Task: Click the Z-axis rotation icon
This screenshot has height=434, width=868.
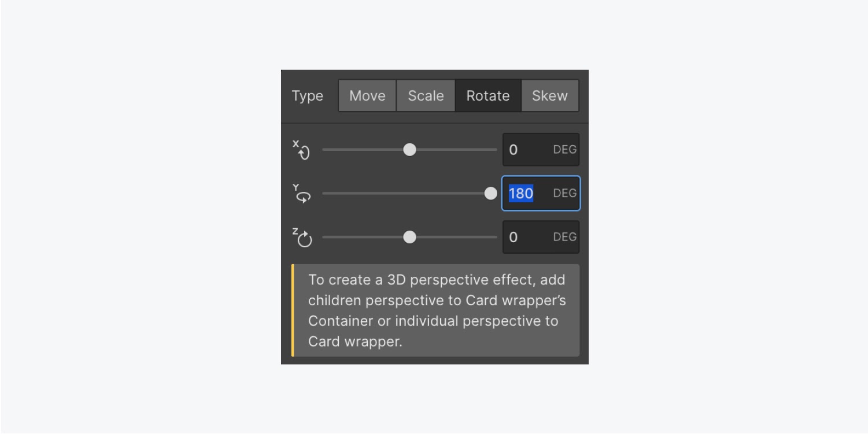Action: point(301,238)
